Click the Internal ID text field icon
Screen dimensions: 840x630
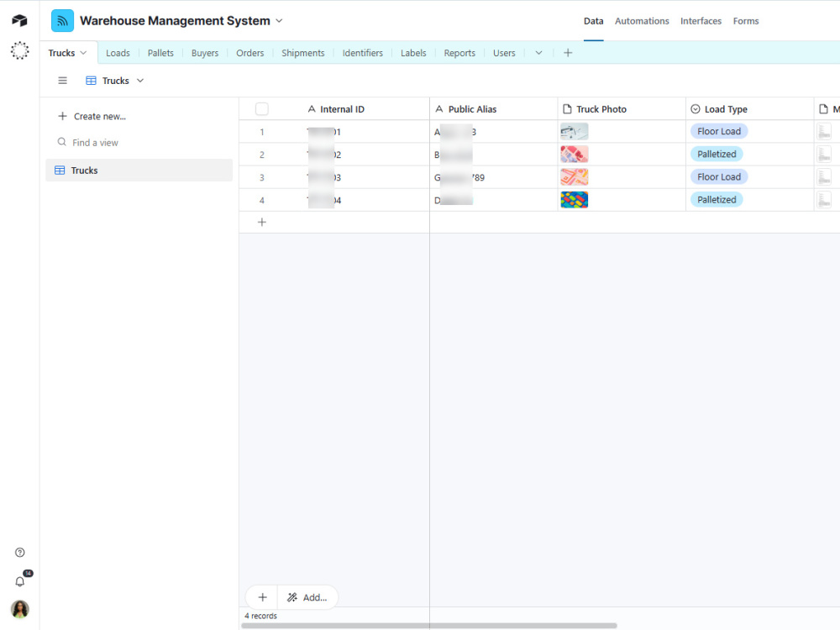click(x=312, y=108)
